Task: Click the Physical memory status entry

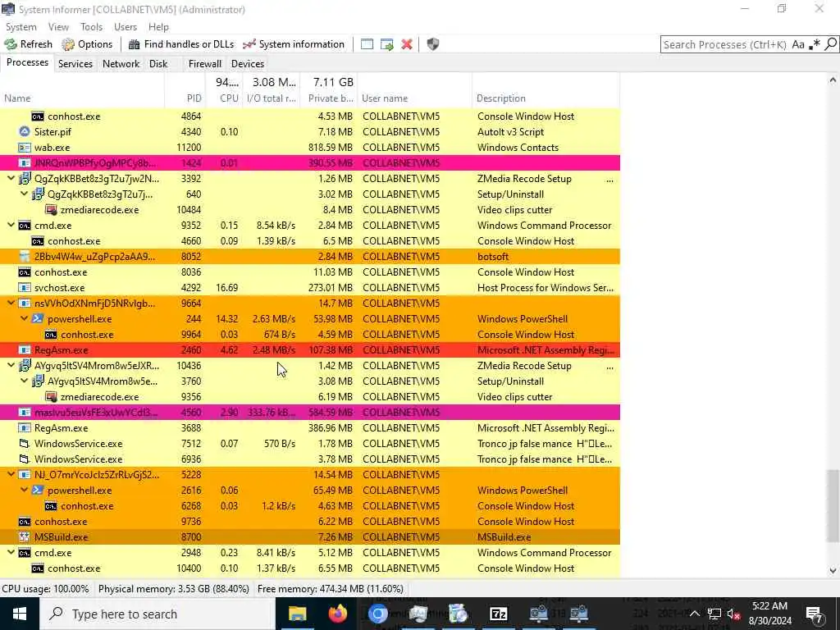Action: pyautogui.click(x=174, y=589)
